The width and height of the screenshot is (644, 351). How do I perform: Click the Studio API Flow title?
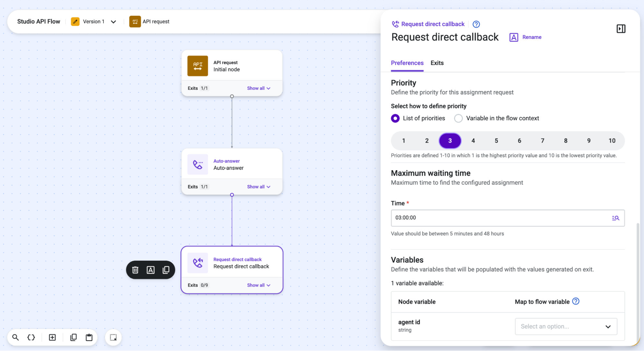click(x=39, y=22)
